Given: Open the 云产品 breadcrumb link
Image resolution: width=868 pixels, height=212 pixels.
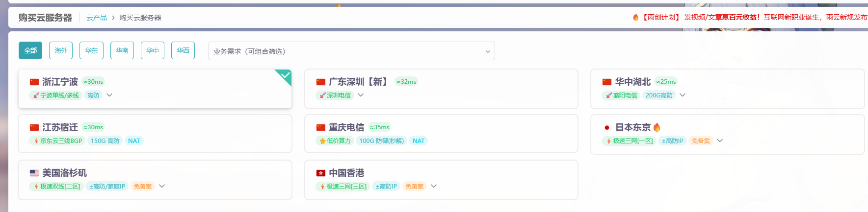Looking at the screenshot, I should 97,18.
